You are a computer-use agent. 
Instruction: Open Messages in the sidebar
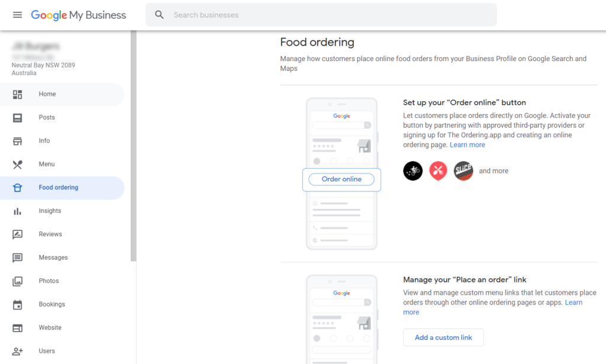point(53,257)
